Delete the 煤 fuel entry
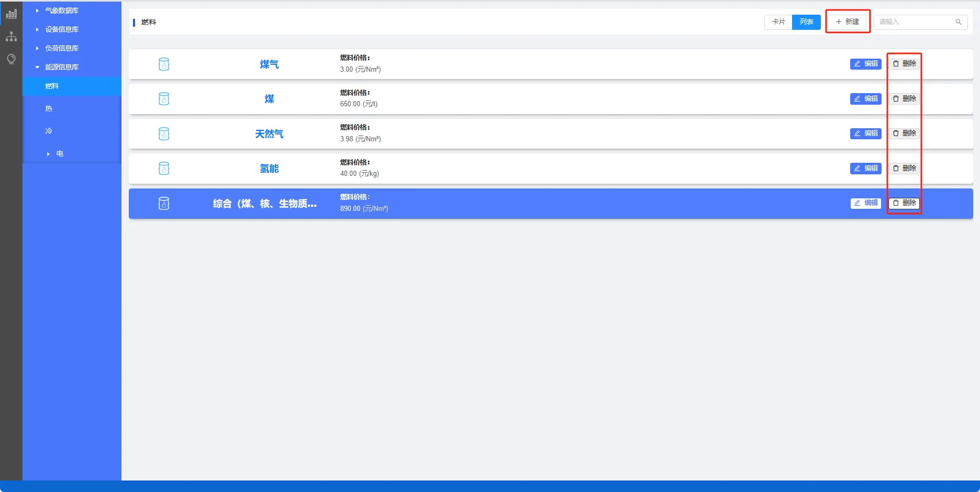Image resolution: width=980 pixels, height=492 pixels. tap(904, 99)
